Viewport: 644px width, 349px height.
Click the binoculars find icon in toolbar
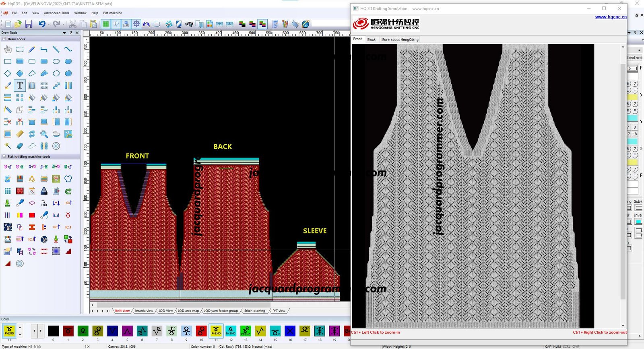pyautogui.click(x=189, y=24)
